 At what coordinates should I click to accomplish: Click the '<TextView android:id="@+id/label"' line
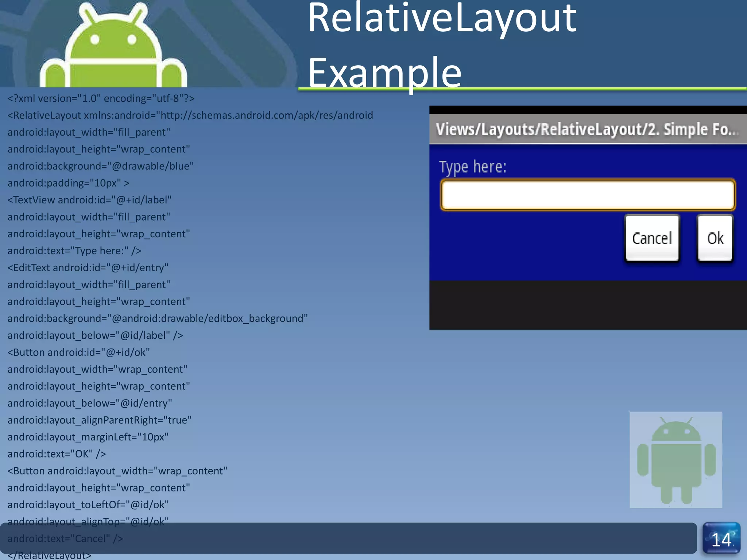click(89, 200)
